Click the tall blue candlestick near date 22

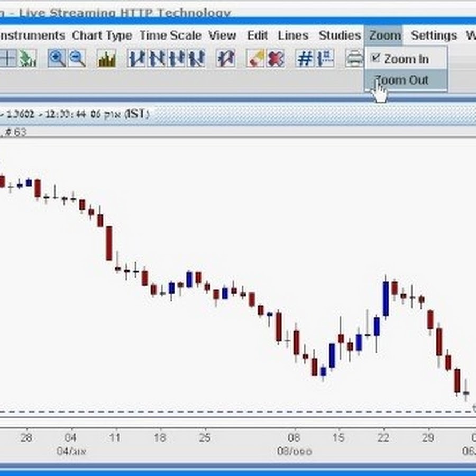click(x=386, y=299)
